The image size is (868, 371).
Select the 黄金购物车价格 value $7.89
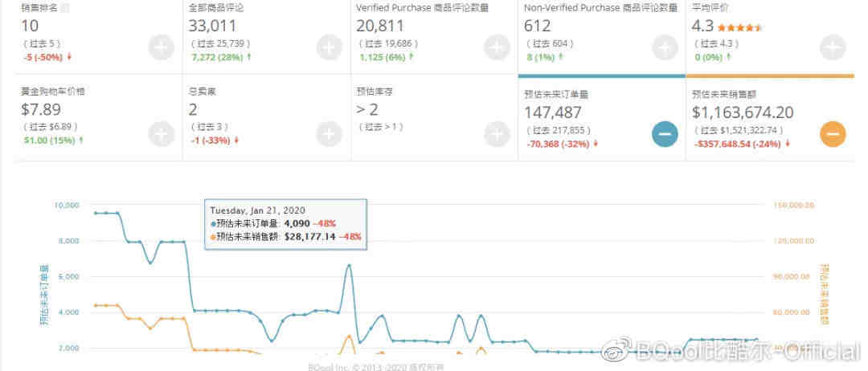[41, 110]
